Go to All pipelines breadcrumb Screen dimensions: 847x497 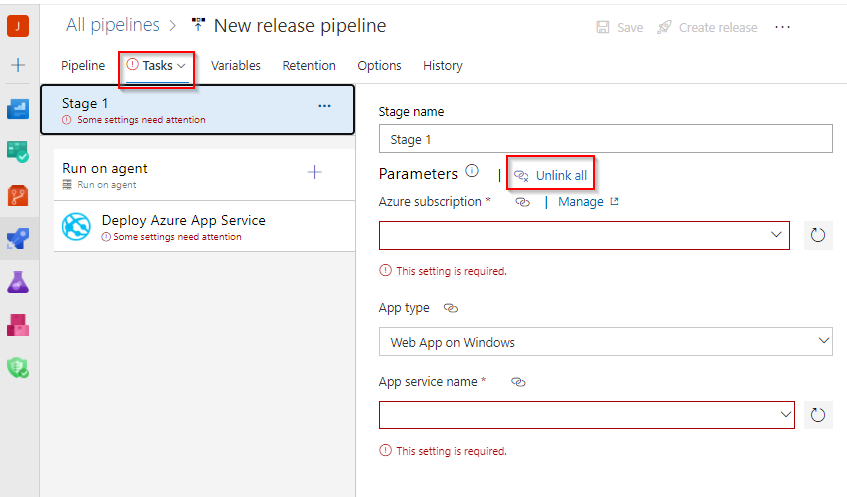[113, 25]
